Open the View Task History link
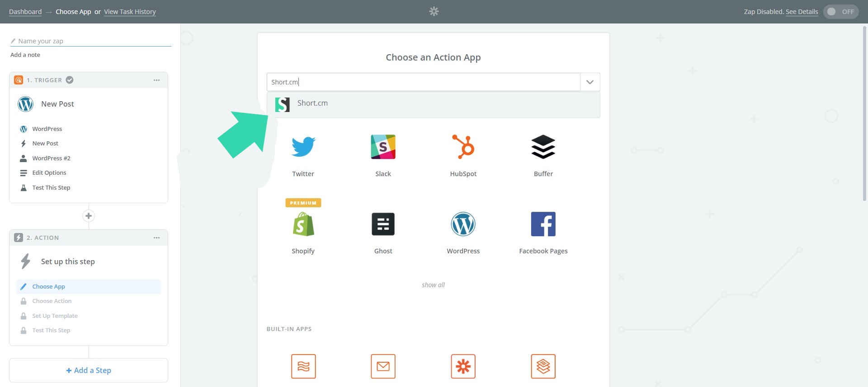 coord(130,12)
